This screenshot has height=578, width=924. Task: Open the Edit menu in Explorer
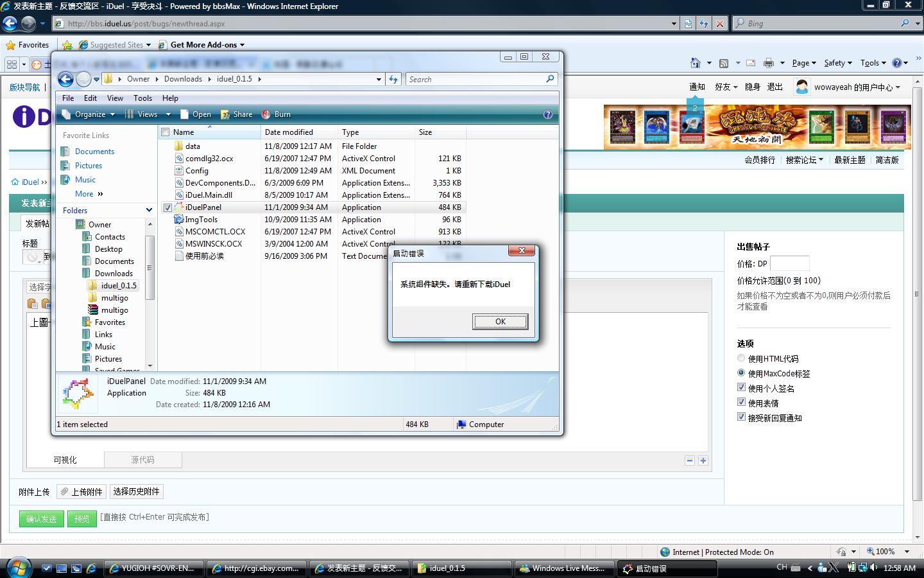coord(90,98)
